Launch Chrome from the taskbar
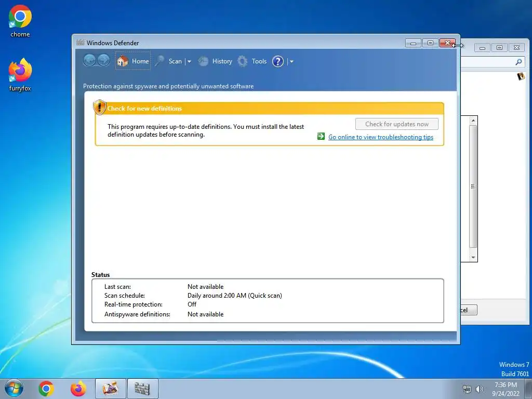Image resolution: width=532 pixels, height=399 pixels. coord(46,389)
